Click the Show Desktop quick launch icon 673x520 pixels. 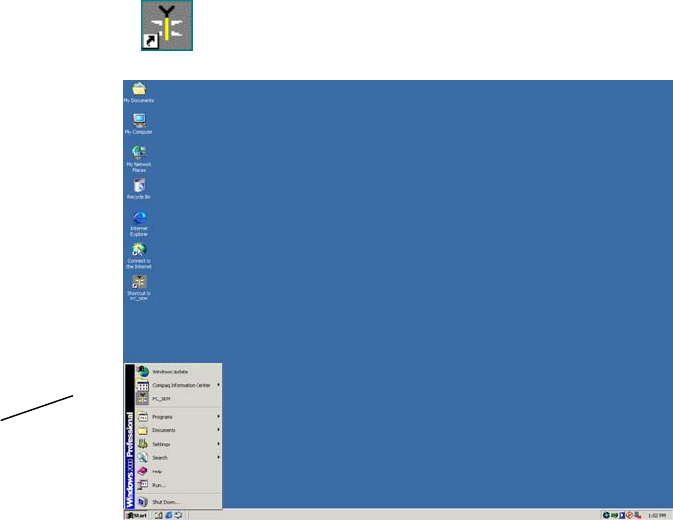[x=158, y=515]
